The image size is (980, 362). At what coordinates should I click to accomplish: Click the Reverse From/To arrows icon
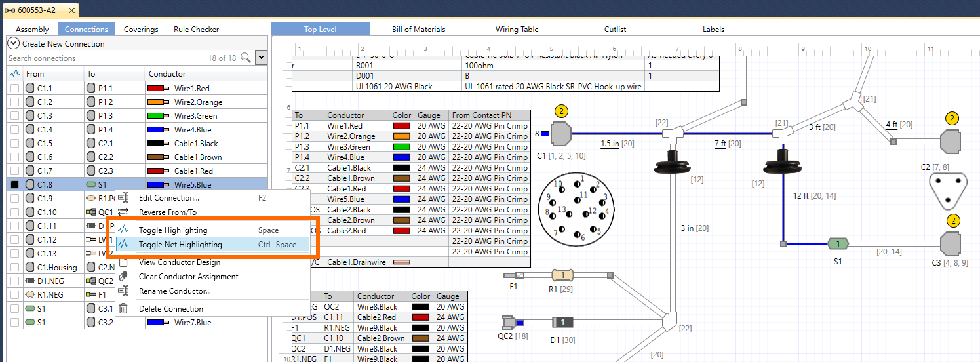coord(123,212)
